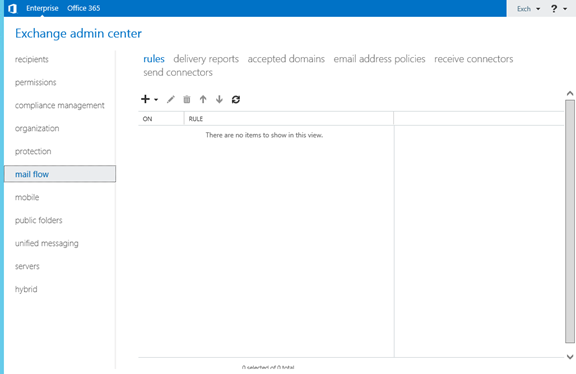The height and width of the screenshot is (374, 576).
Task: Open the send connectors tab
Action: tap(178, 72)
